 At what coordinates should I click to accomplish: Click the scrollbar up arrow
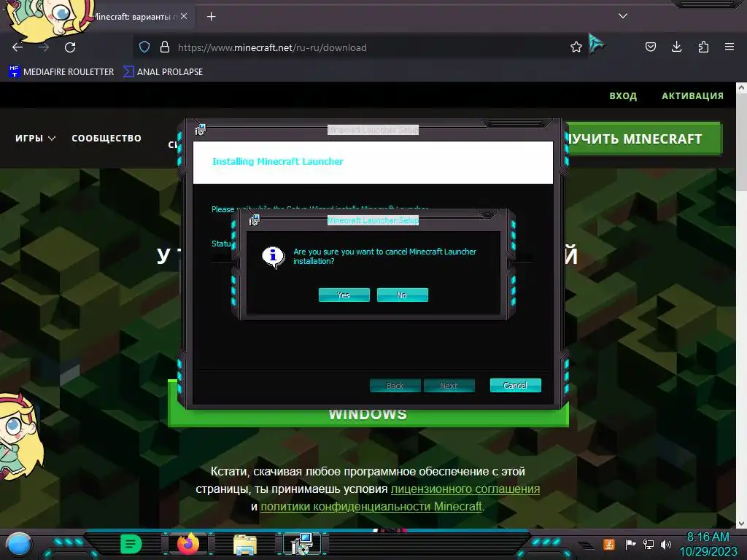tap(741, 87)
